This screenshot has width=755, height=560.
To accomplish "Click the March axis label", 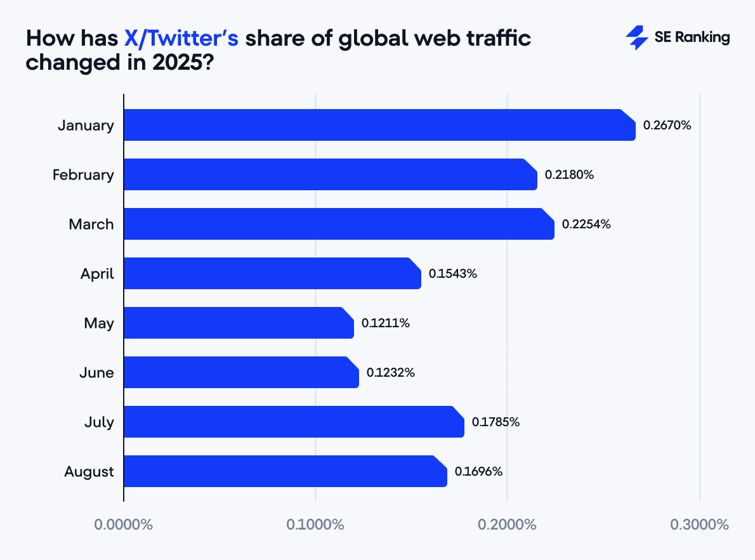I will 91,224.
